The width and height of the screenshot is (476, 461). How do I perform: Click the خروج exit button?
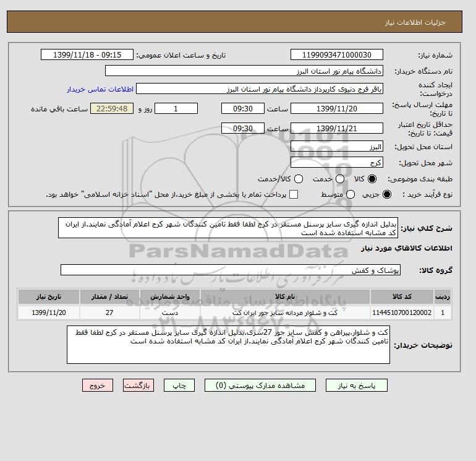[98, 386]
